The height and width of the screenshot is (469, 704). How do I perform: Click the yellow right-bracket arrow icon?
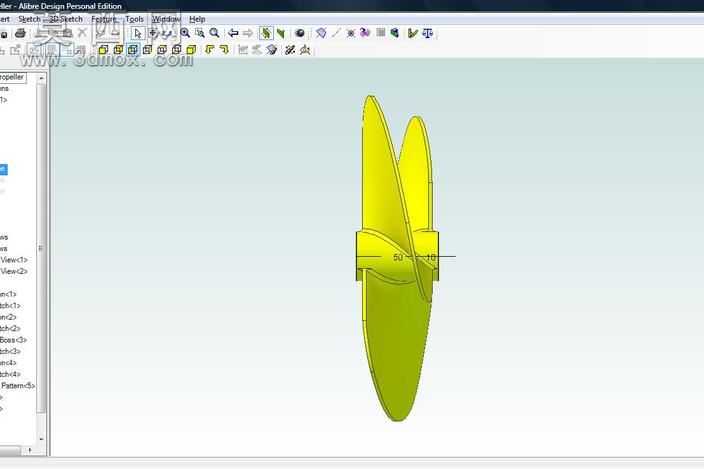(224, 49)
